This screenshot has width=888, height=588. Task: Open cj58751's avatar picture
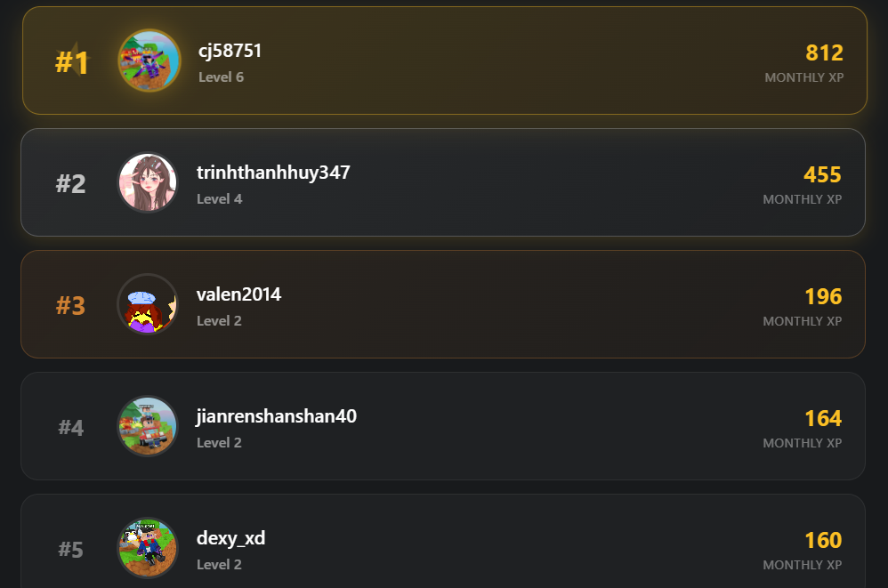click(149, 60)
